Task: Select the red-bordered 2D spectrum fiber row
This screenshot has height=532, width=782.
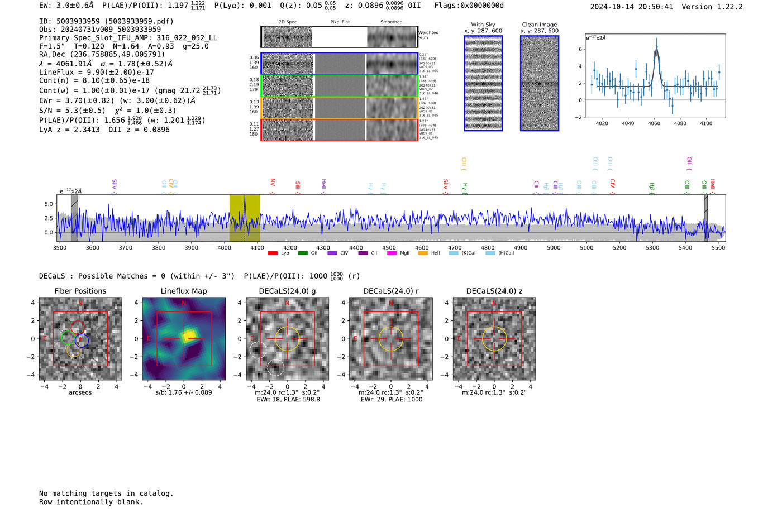Action: [340, 130]
